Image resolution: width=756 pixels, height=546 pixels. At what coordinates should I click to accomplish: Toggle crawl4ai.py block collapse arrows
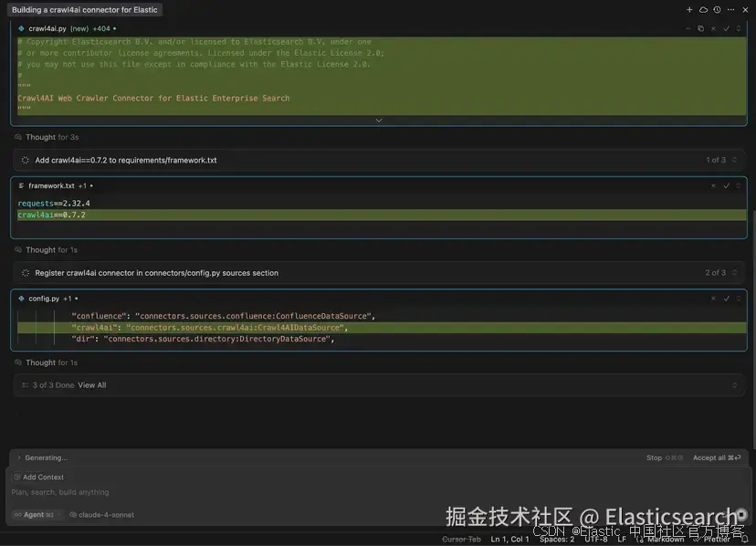[x=738, y=28]
